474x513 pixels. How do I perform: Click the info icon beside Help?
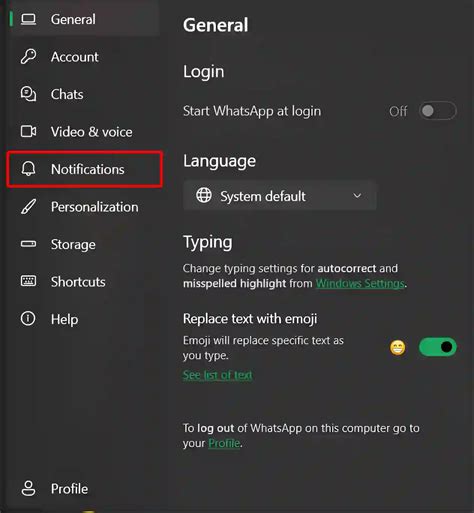pos(28,319)
